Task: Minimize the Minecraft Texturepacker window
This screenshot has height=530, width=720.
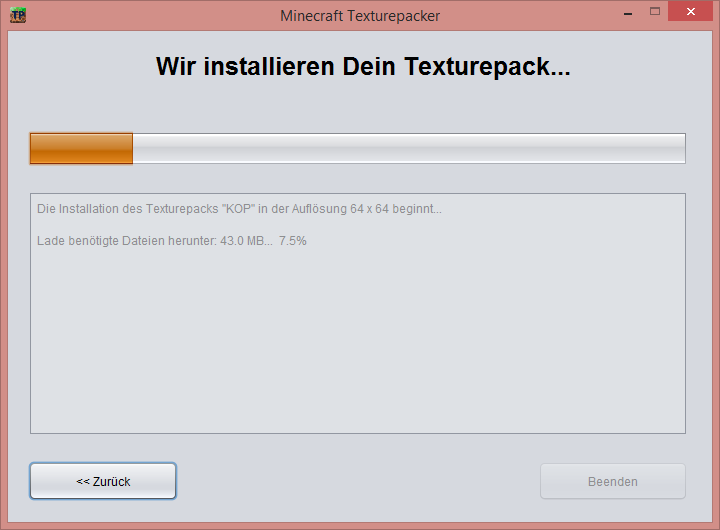Action: (x=628, y=14)
